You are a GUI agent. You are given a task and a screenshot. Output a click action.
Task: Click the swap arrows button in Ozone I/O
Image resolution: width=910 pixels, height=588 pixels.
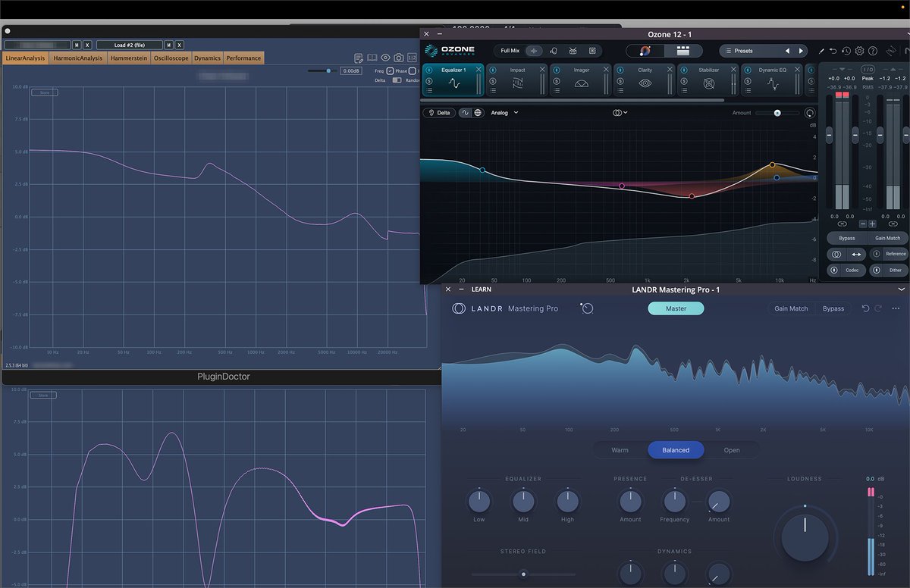point(856,255)
